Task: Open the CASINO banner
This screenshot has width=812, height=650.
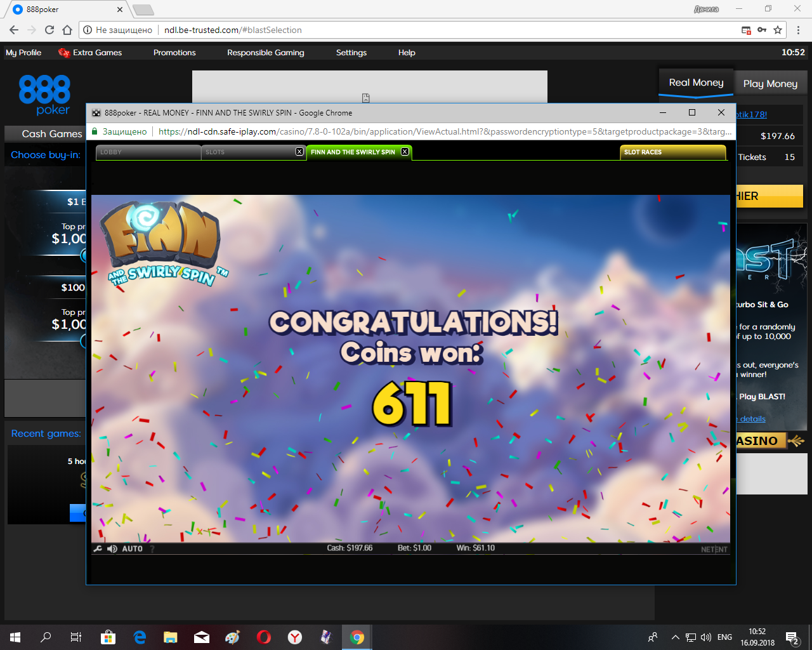Action: tap(770, 441)
